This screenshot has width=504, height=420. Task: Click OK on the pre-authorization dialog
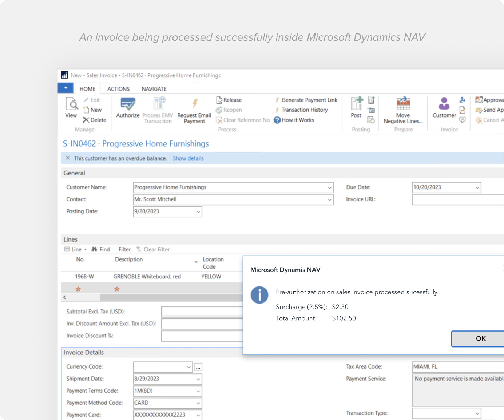click(480, 339)
